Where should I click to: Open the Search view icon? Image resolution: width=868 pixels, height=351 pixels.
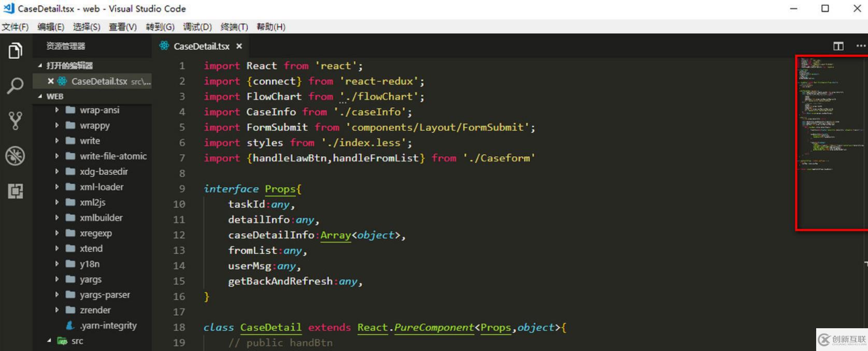pyautogui.click(x=16, y=85)
